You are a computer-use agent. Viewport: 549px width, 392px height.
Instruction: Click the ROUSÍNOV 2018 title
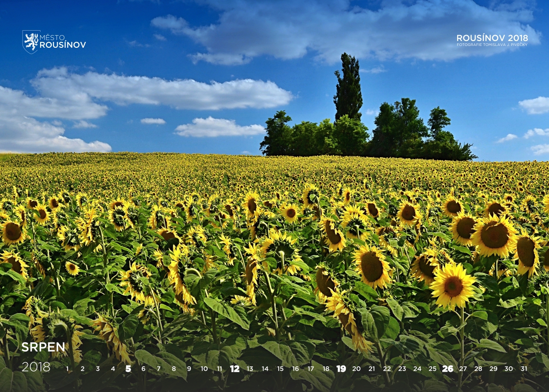pos(492,38)
